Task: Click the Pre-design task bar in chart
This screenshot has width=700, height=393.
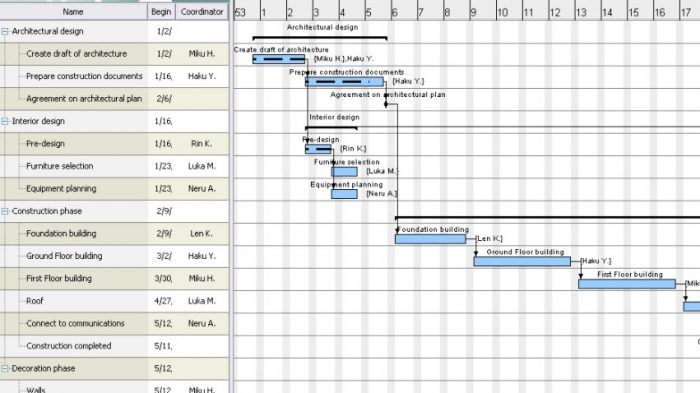Action: (x=318, y=149)
